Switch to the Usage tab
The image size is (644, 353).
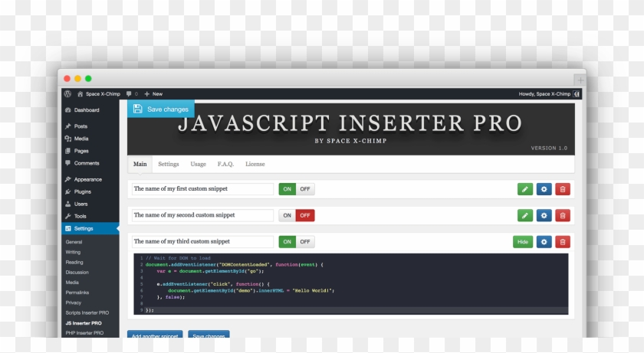[198, 165]
